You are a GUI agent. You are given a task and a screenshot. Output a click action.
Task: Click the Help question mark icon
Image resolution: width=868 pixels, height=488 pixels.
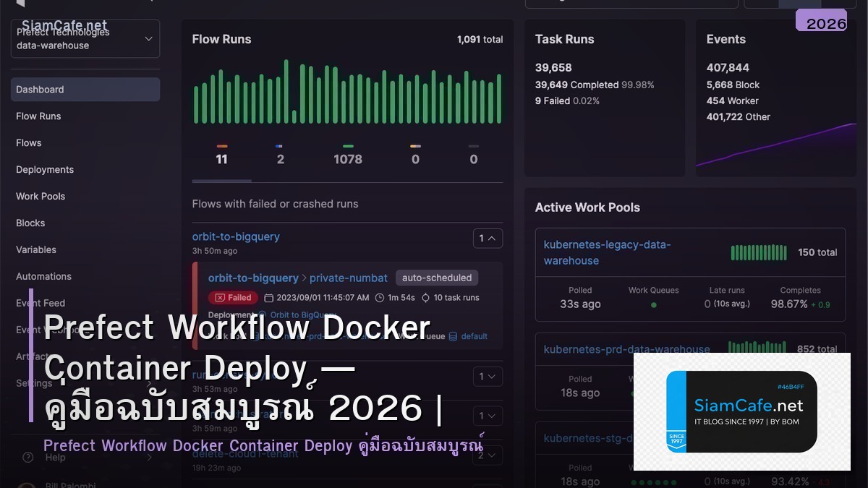tap(27, 457)
